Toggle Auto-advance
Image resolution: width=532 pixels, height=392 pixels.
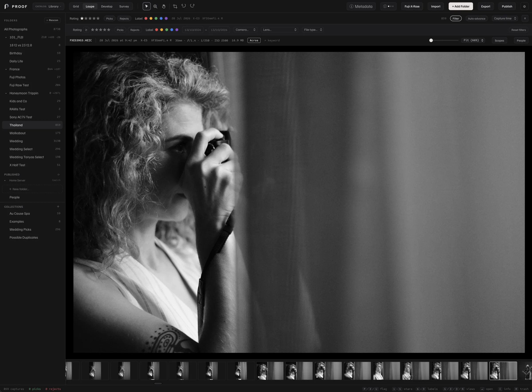click(x=477, y=18)
